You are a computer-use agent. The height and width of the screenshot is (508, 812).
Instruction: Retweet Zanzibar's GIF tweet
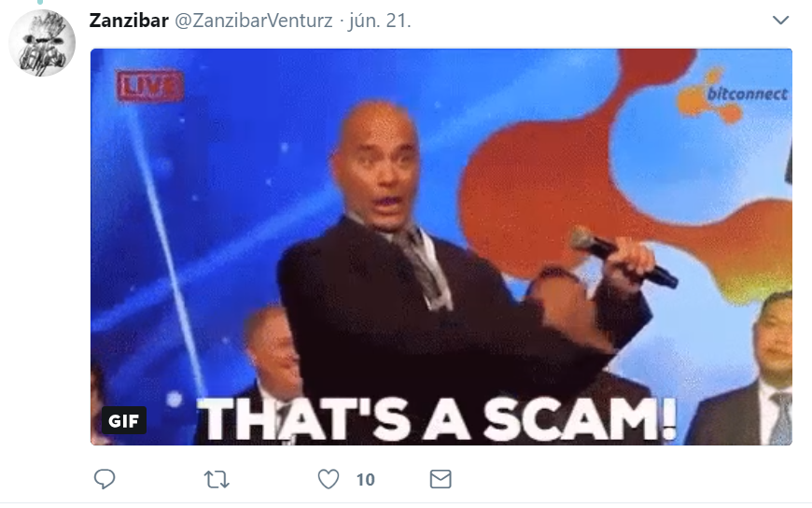pyautogui.click(x=217, y=479)
